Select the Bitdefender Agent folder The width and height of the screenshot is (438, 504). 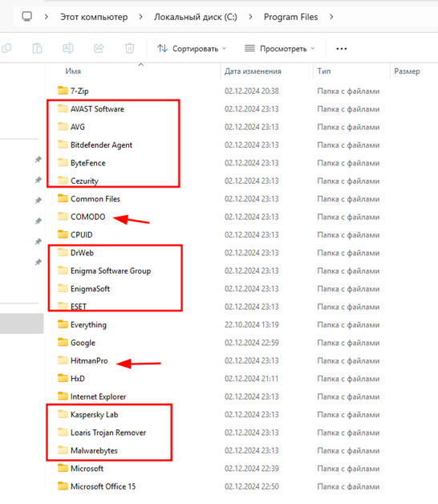pos(95,145)
